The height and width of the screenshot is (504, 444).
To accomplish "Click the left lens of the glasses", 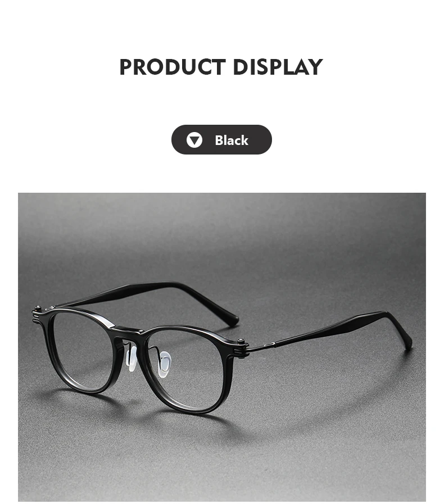I will (x=81, y=351).
